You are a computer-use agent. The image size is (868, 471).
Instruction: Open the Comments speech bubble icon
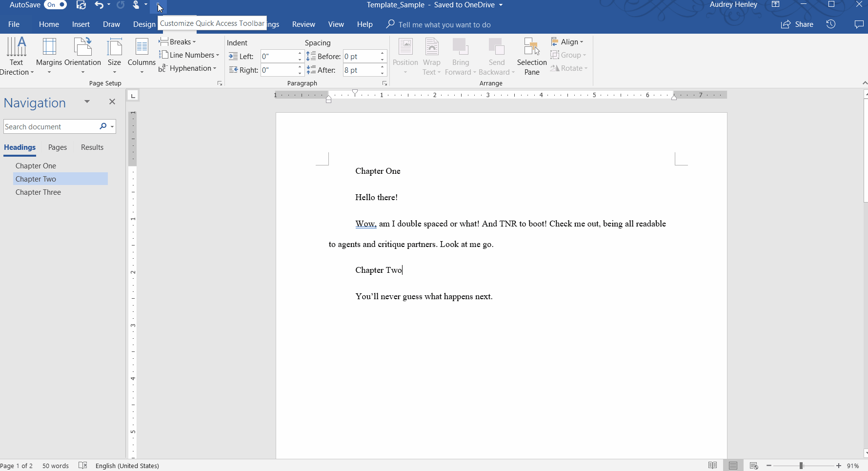click(859, 24)
